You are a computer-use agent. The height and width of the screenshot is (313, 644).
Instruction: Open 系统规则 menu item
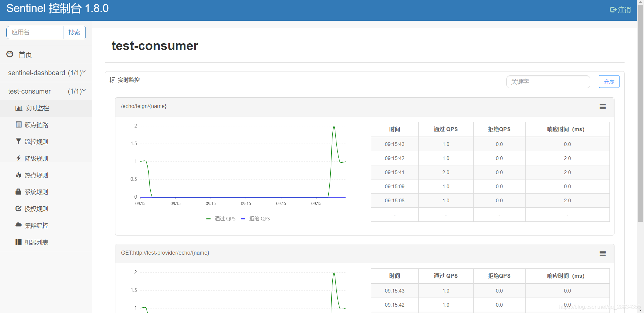(46, 192)
